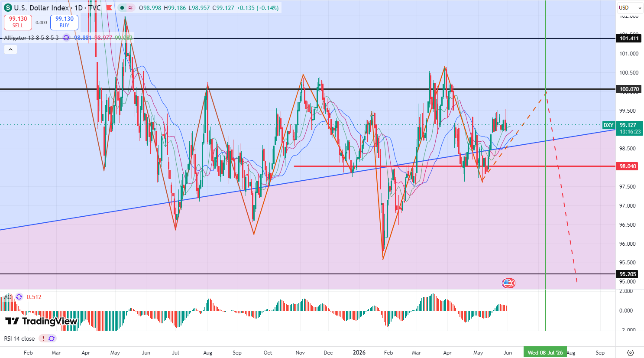
Task: Click the Dec label on the time axis
Action: tap(328, 352)
